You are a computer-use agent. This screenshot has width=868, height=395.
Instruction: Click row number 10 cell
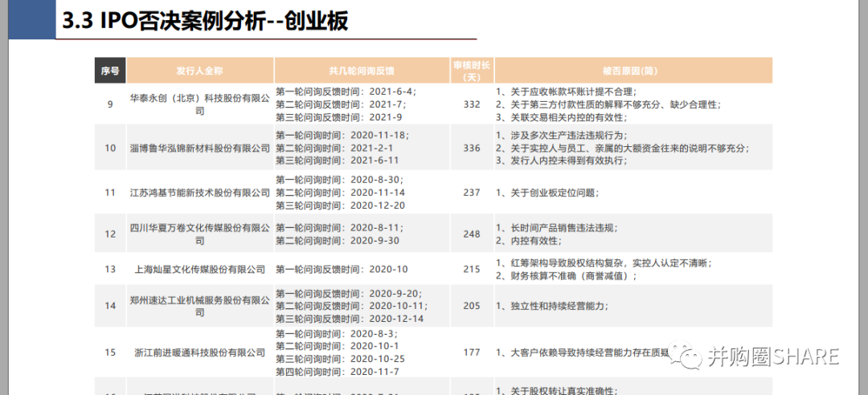[110, 148]
